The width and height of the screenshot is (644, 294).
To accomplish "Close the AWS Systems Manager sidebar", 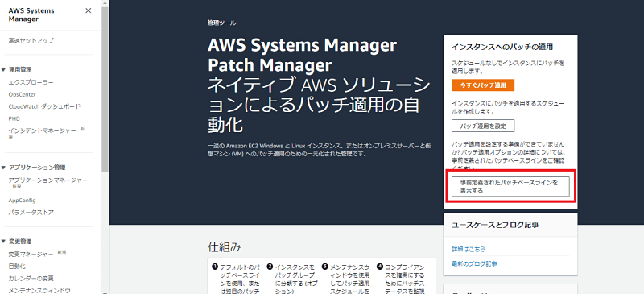I will click(89, 10).
